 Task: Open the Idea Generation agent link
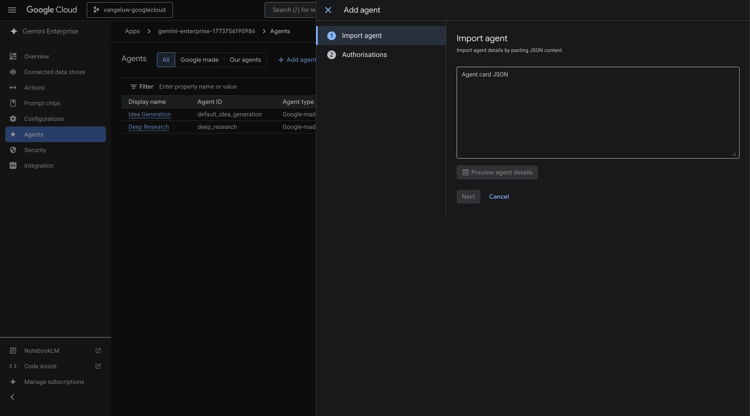pyautogui.click(x=149, y=114)
